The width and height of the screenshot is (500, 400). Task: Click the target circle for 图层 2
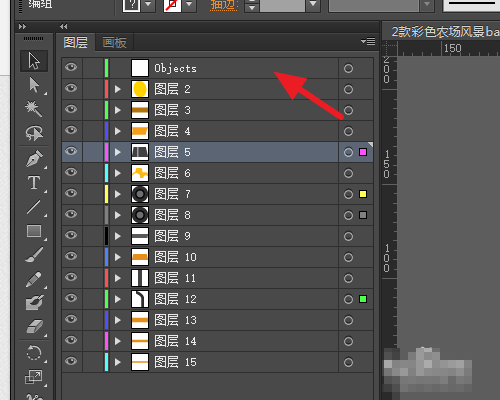348,89
